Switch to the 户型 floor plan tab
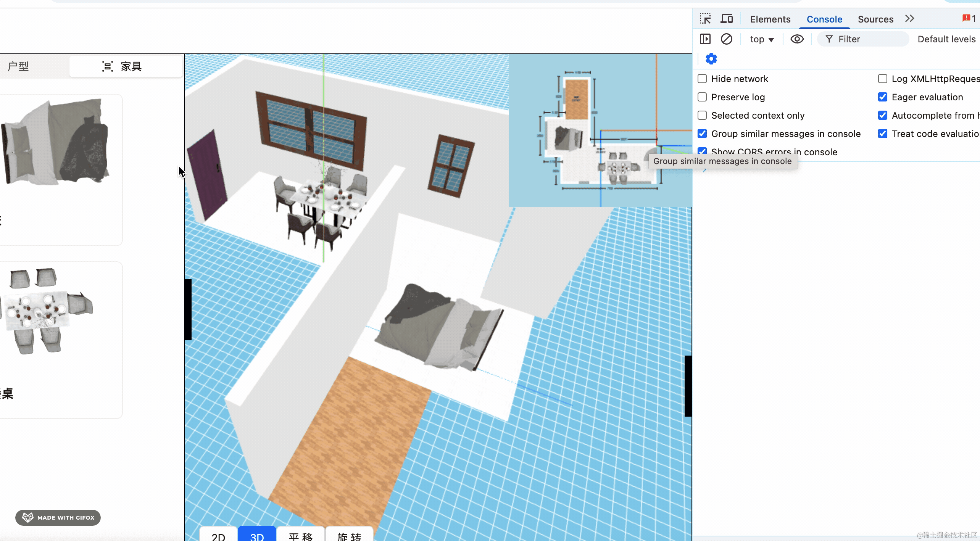Screen dimensions: 980x541 pyautogui.click(x=18, y=66)
